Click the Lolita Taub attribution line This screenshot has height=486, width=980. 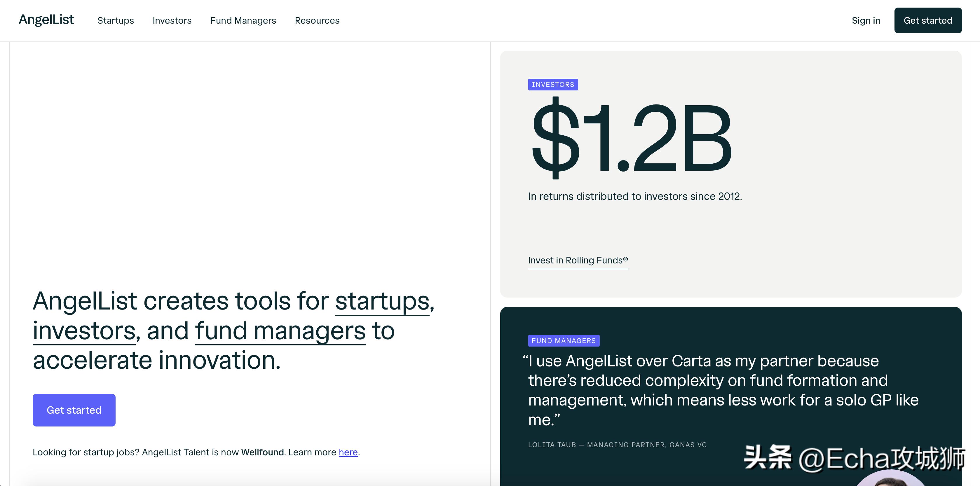[617, 445]
